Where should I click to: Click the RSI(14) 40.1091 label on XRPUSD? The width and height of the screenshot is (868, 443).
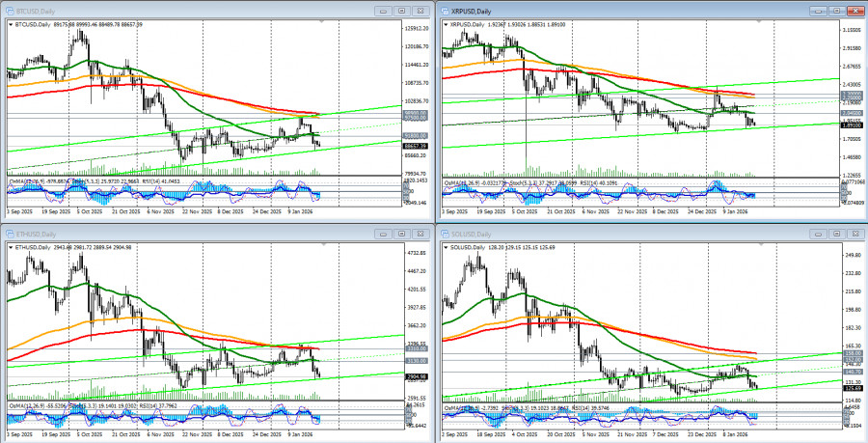pyautogui.click(x=597, y=181)
